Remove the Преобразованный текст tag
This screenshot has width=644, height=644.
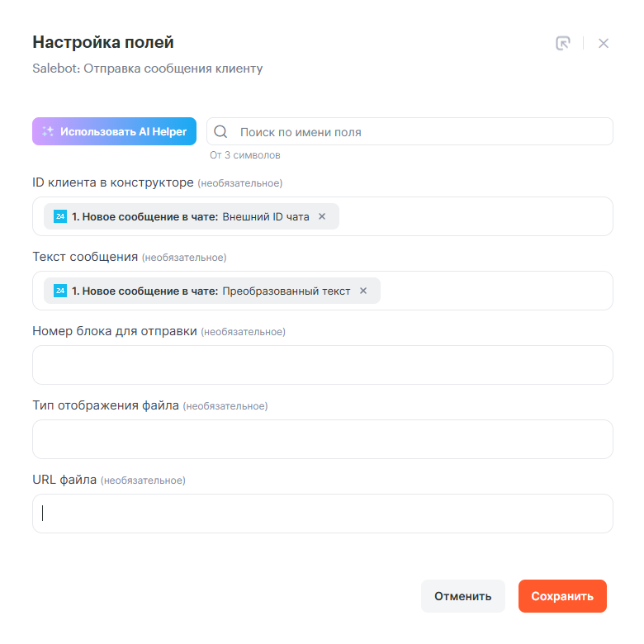[363, 291]
